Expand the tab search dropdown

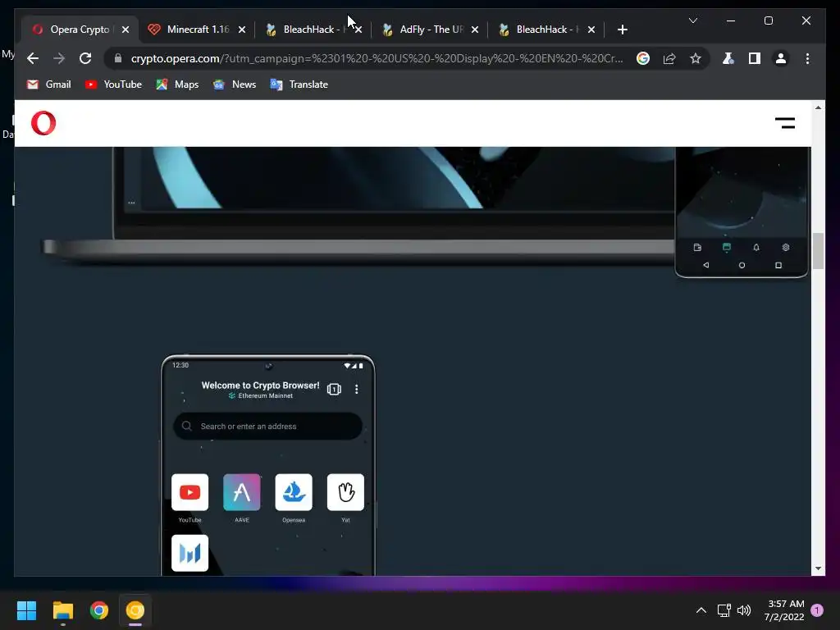click(692, 21)
